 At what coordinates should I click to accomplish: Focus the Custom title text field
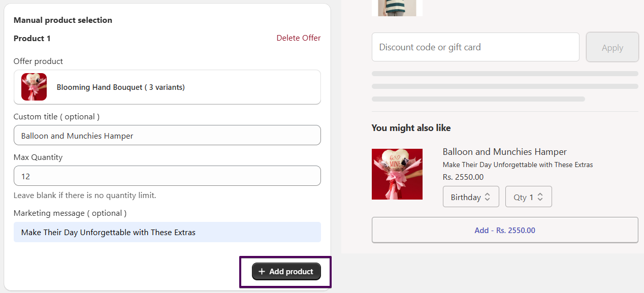click(167, 136)
